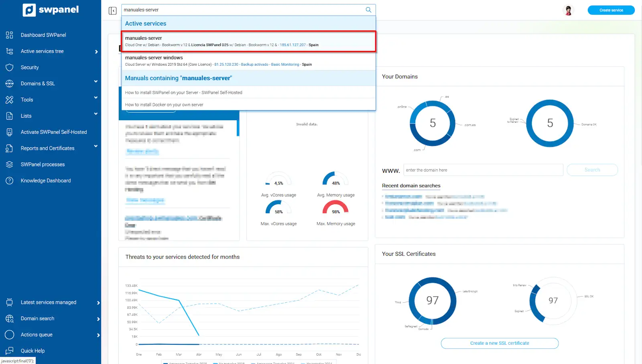Click Create a new SSL certificate

pos(500,343)
